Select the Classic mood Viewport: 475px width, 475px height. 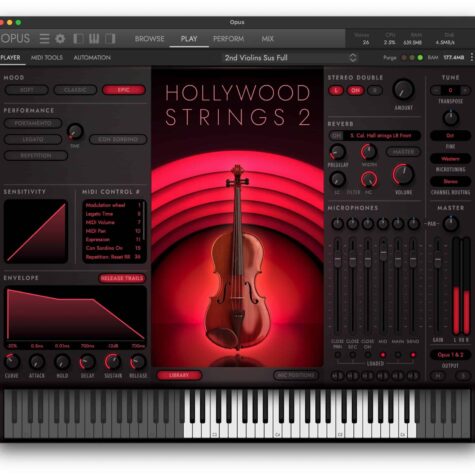(75, 90)
